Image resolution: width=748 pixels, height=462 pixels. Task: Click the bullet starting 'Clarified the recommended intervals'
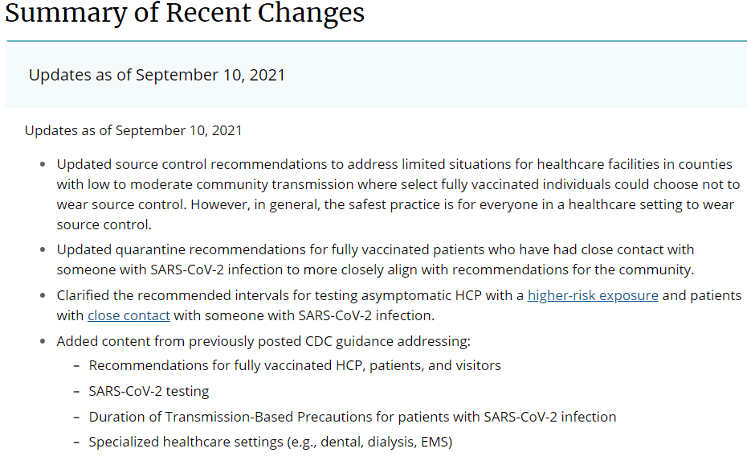coord(290,295)
